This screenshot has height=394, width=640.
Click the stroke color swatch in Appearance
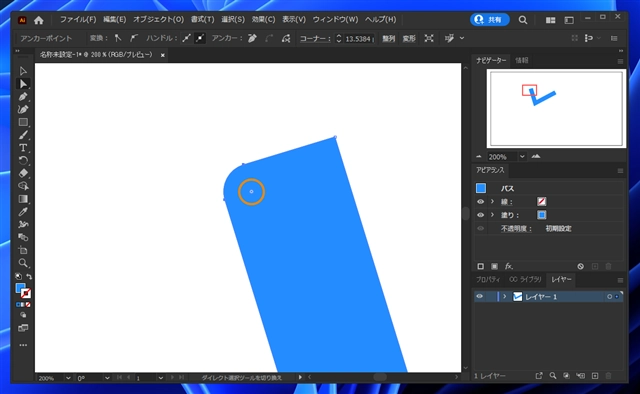542,202
